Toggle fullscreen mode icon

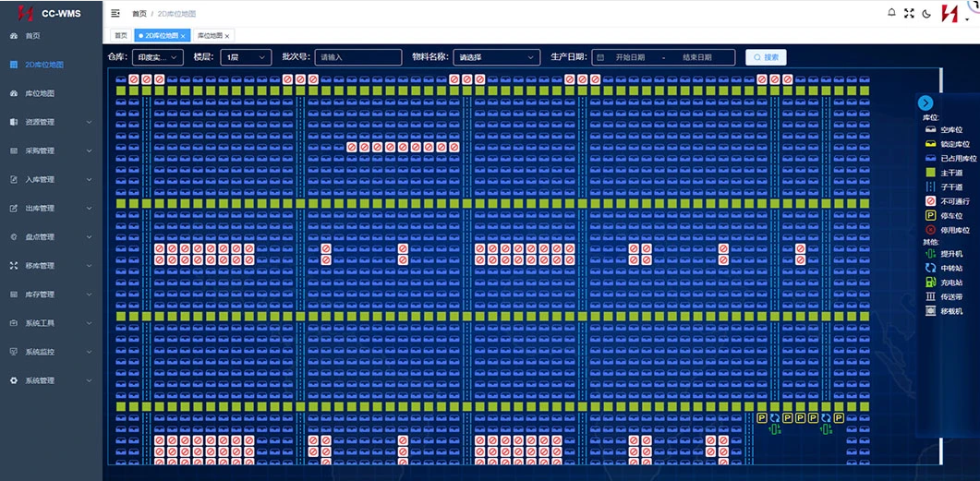(x=910, y=13)
